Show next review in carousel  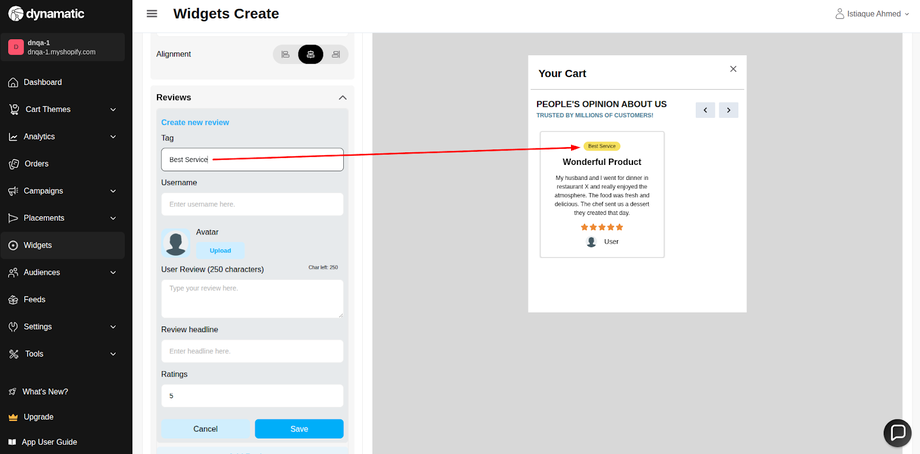coord(729,110)
